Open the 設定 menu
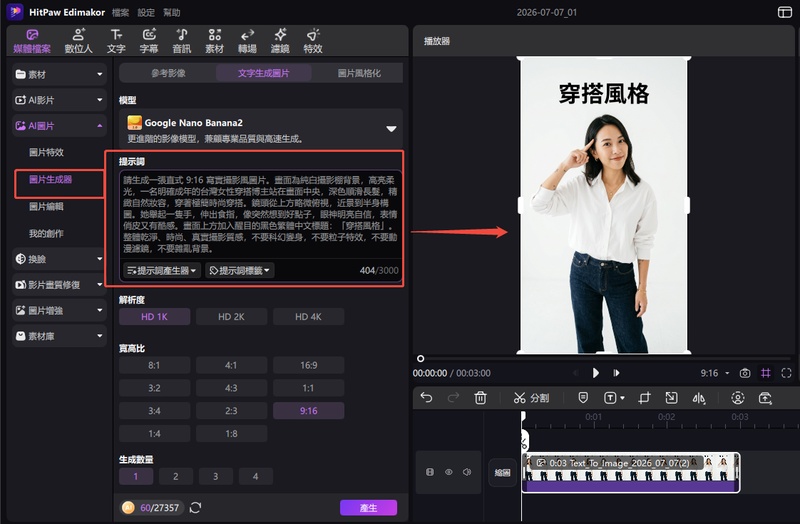This screenshot has height=524, width=800. (146, 12)
